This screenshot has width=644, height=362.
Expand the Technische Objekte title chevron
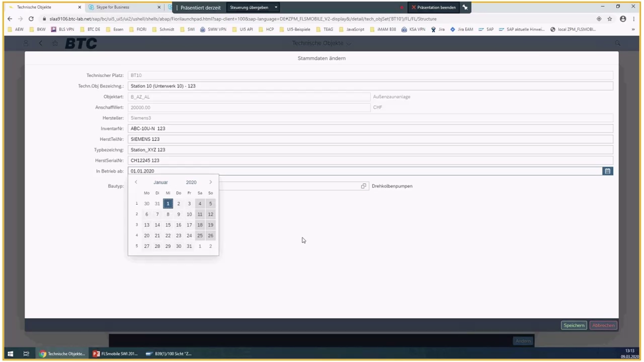pos(349,43)
